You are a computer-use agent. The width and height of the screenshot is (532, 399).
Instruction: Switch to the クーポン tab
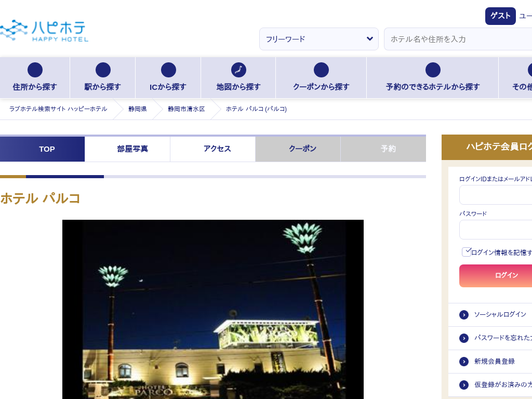[x=298, y=149]
